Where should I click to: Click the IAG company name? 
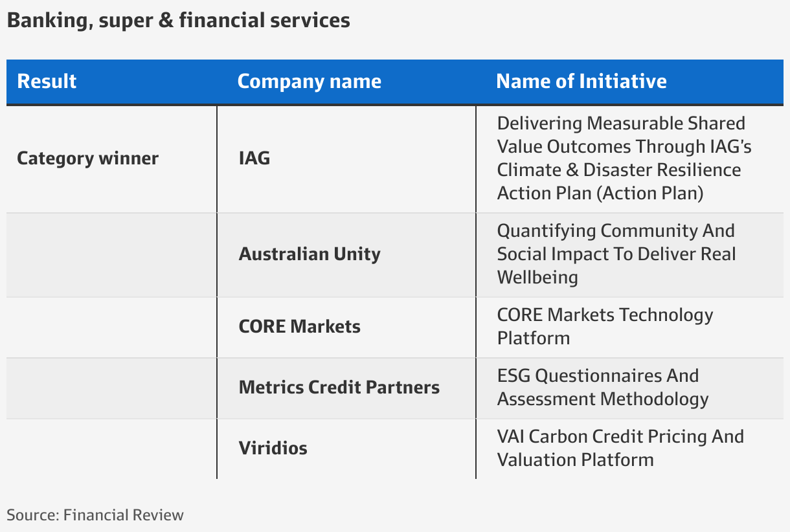pyautogui.click(x=254, y=159)
